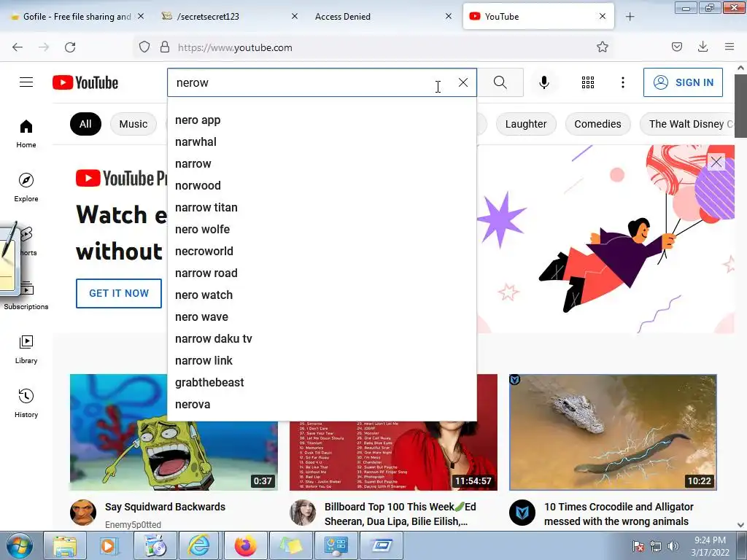Open the volume icon in system tray
The height and width of the screenshot is (560, 747).
673,546
